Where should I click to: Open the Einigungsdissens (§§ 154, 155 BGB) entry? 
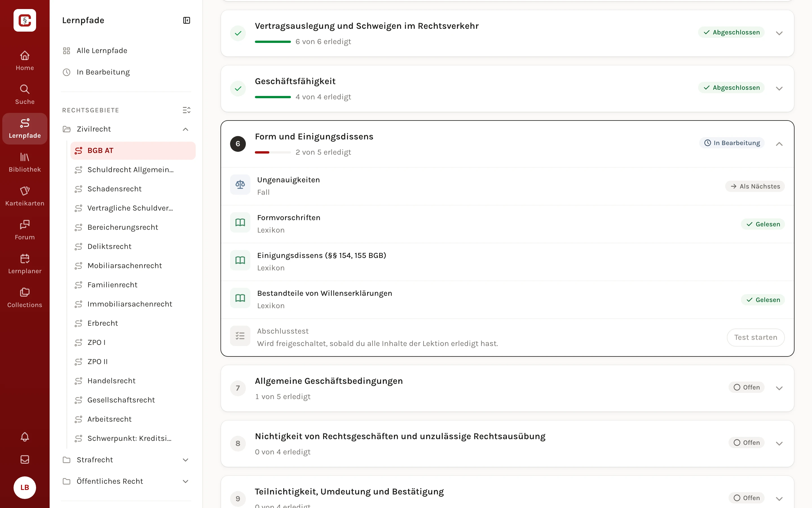507,262
